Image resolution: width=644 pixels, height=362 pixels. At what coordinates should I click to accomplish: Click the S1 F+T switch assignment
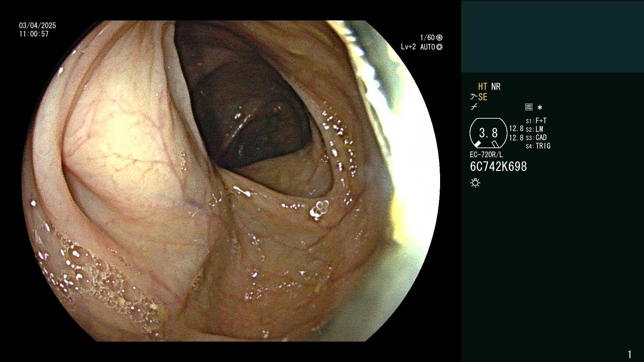(x=536, y=121)
